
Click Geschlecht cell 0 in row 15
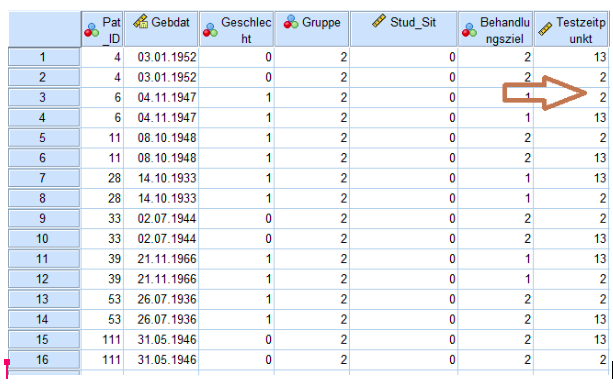237,339
